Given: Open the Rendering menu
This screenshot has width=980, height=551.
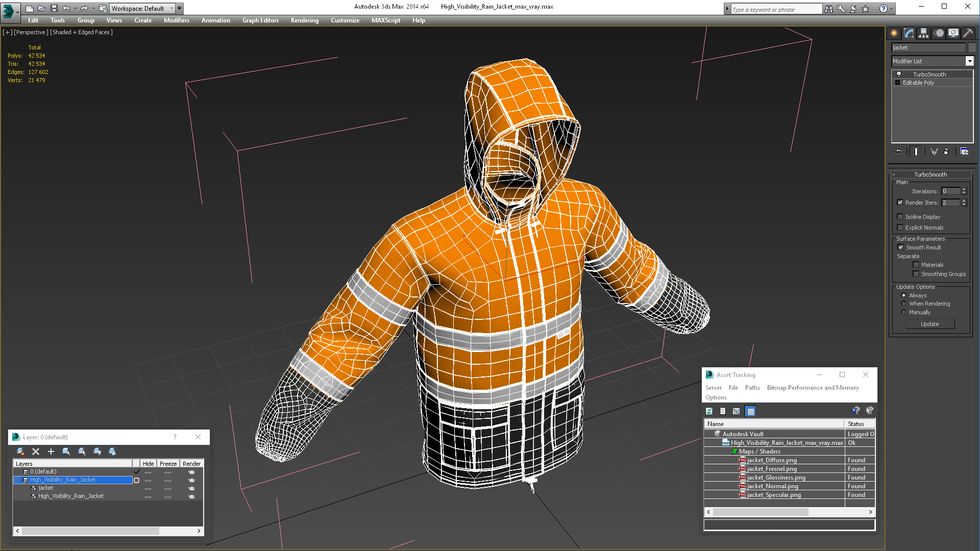Looking at the screenshot, I should point(304,20).
